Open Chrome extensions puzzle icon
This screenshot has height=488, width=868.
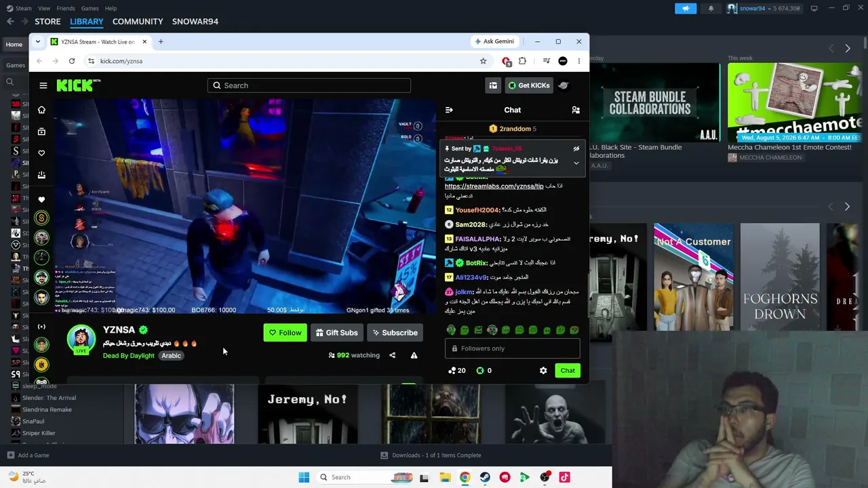pos(522,61)
